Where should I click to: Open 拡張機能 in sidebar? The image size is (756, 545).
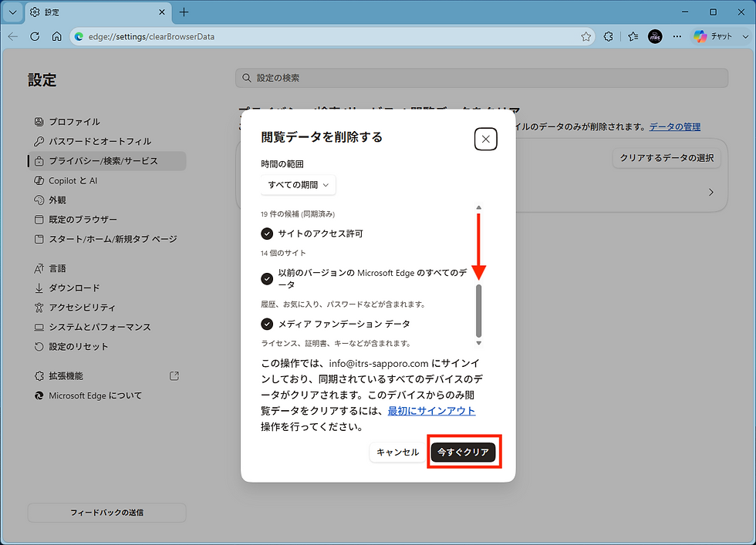click(106, 376)
